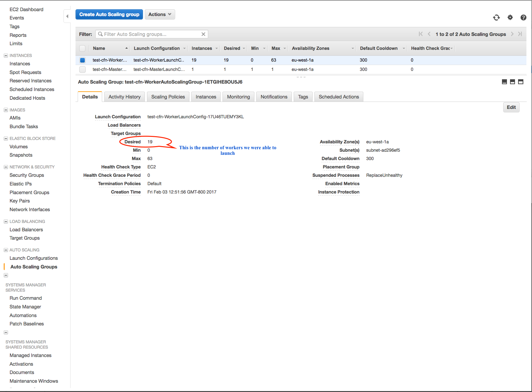Open Key Pairs in sidebar
This screenshot has width=532, height=392.
19,201
